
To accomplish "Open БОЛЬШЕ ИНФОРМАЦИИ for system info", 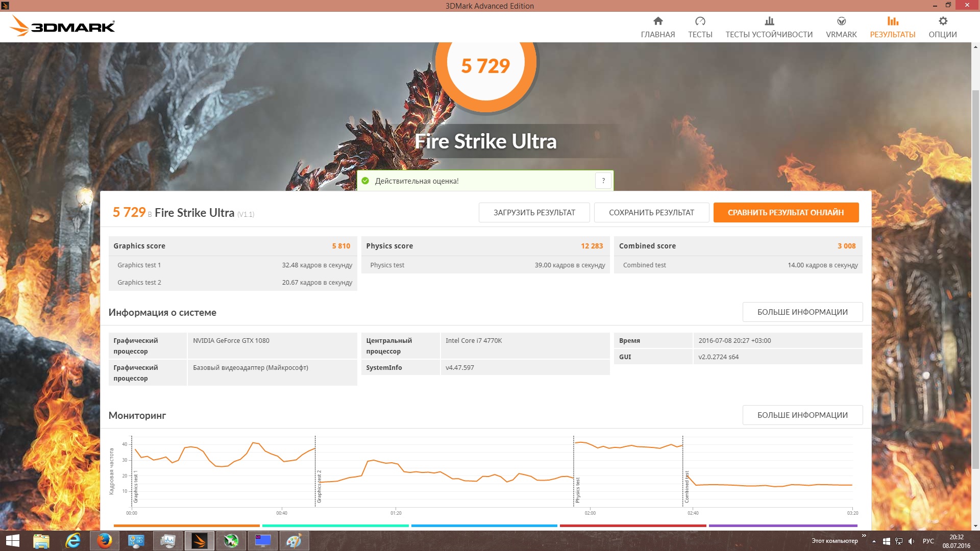I will coord(802,312).
